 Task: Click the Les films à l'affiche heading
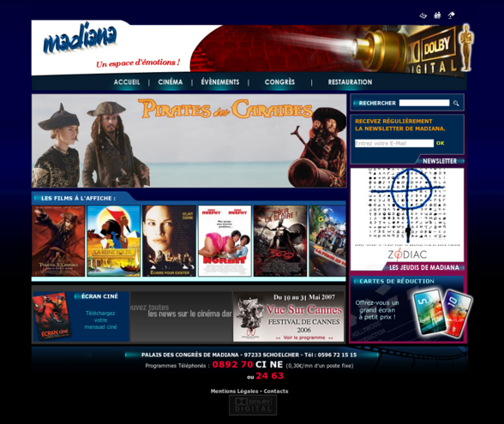pos(78,198)
